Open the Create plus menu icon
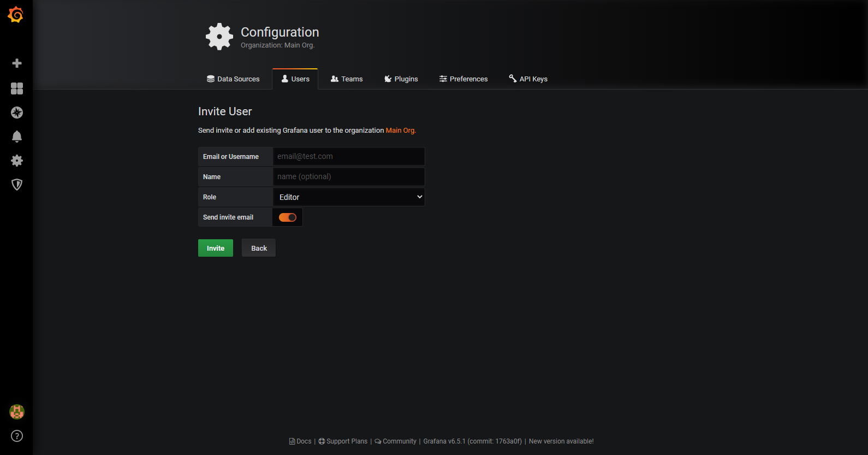This screenshot has height=455, width=868. tap(17, 63)
